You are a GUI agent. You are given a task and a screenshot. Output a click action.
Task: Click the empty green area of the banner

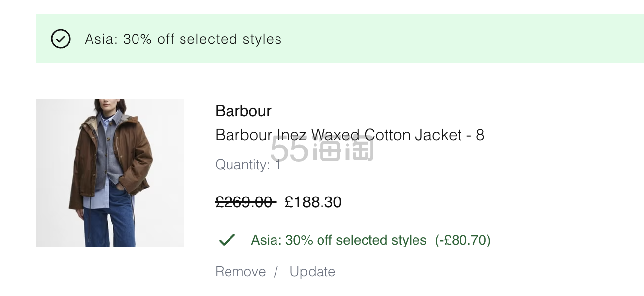click(462, 39)
